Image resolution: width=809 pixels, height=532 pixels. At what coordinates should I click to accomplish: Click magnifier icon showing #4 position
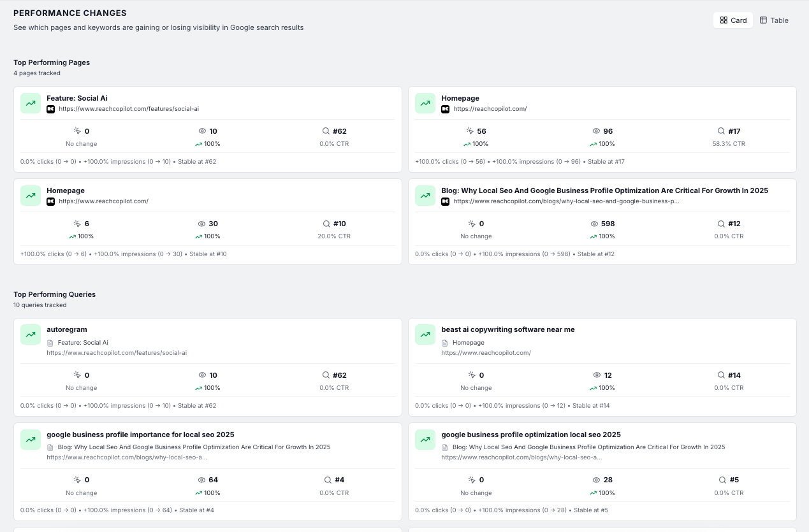click(x=327, y=480)
